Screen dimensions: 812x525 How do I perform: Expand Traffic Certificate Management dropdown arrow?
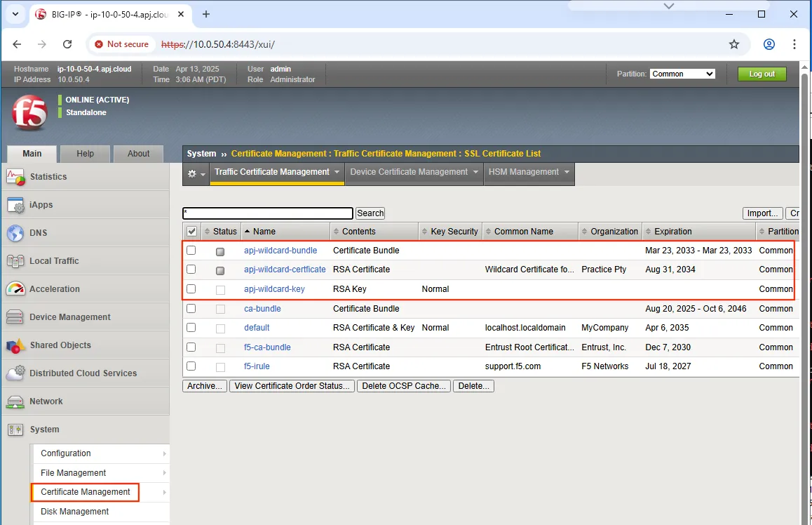337,172
